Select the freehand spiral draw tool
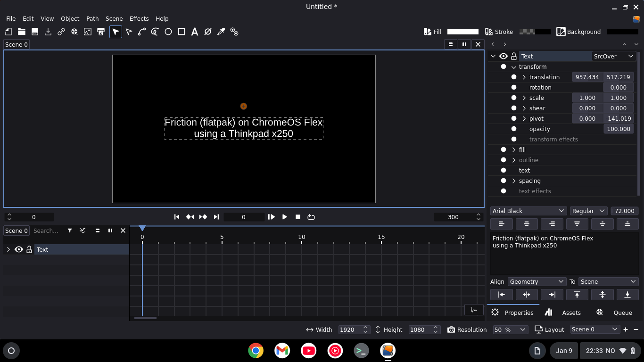This screenshot has width=644, height=362. 155,32
